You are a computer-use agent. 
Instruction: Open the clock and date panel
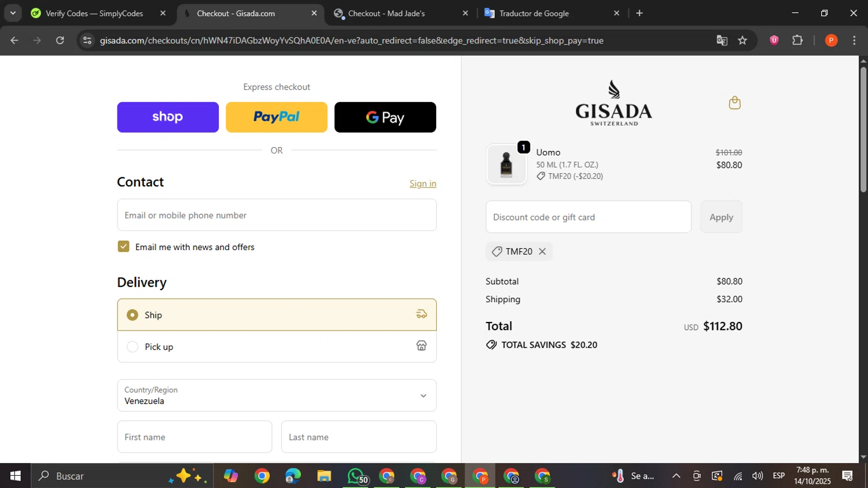tap(812, 476)
